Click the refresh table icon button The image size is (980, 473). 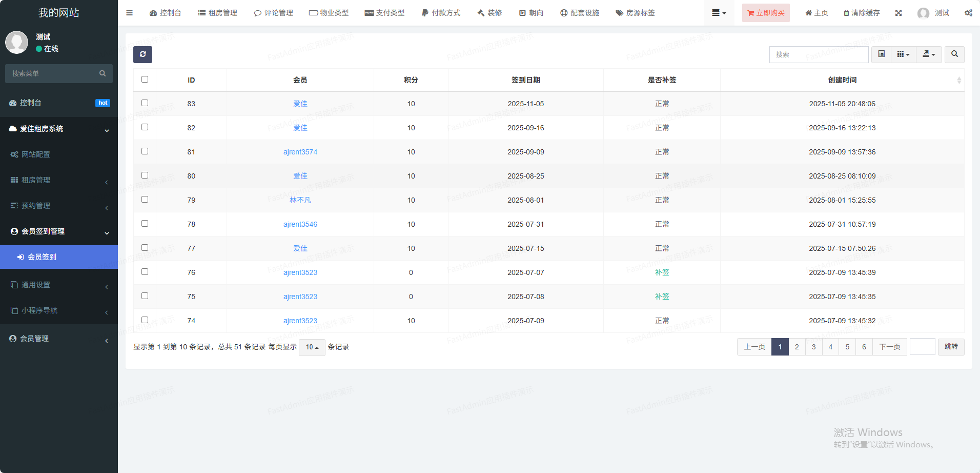(x=142, y=54)
